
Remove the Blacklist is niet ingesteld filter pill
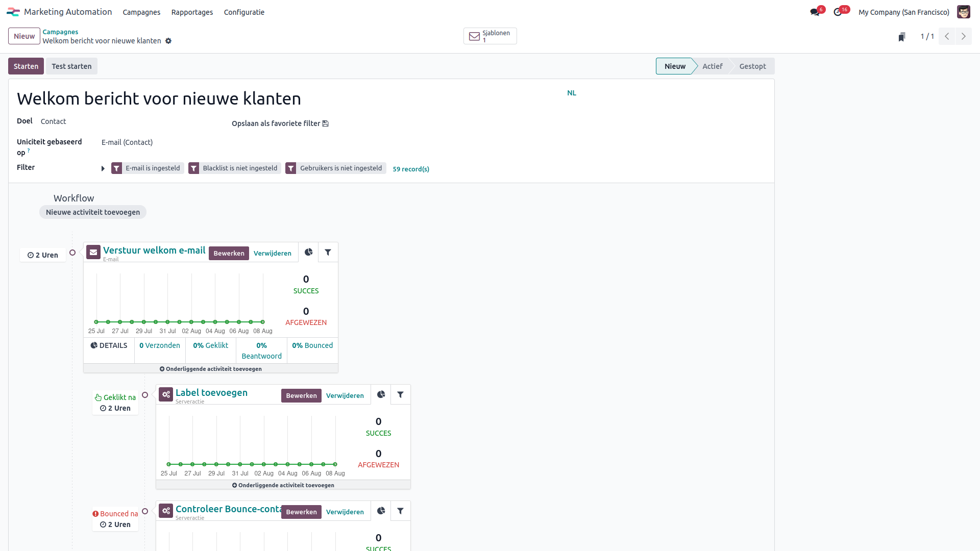(234, 168)
